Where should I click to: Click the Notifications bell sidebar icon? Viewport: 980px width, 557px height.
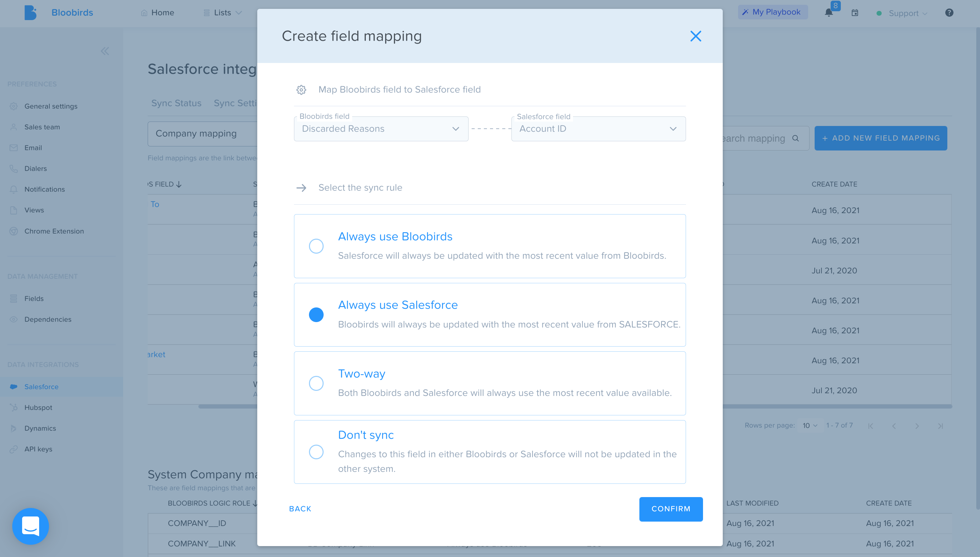pyautogui.click(x=14, y=189)
